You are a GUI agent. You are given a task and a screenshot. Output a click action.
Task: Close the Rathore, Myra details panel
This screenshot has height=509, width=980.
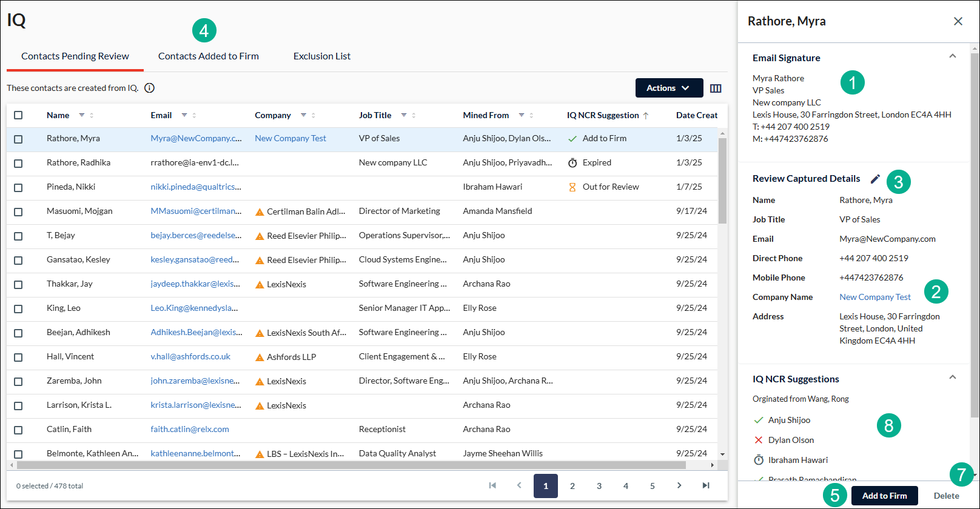958,21
